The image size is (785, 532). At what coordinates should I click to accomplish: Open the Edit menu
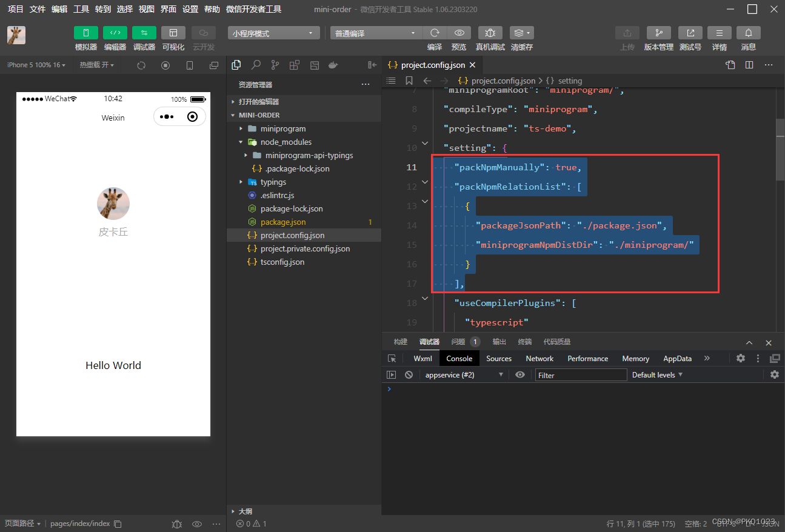[59, 9]
